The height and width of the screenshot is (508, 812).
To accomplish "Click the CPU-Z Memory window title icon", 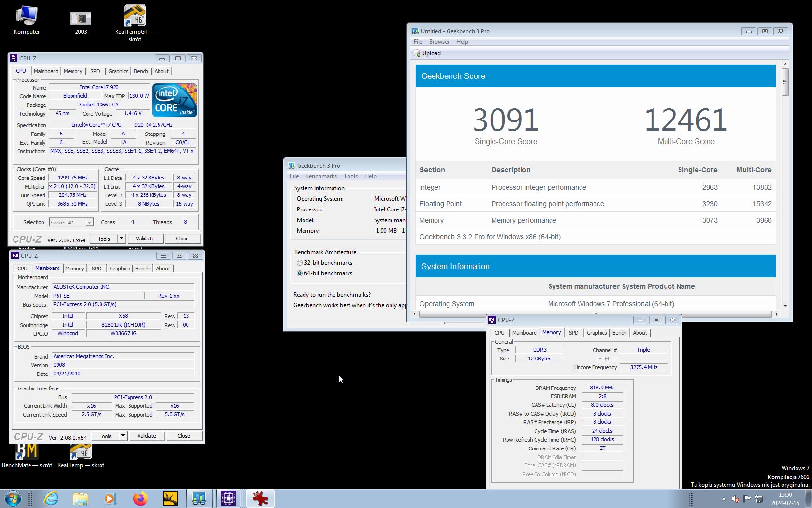I will click(x=492, y=320).
